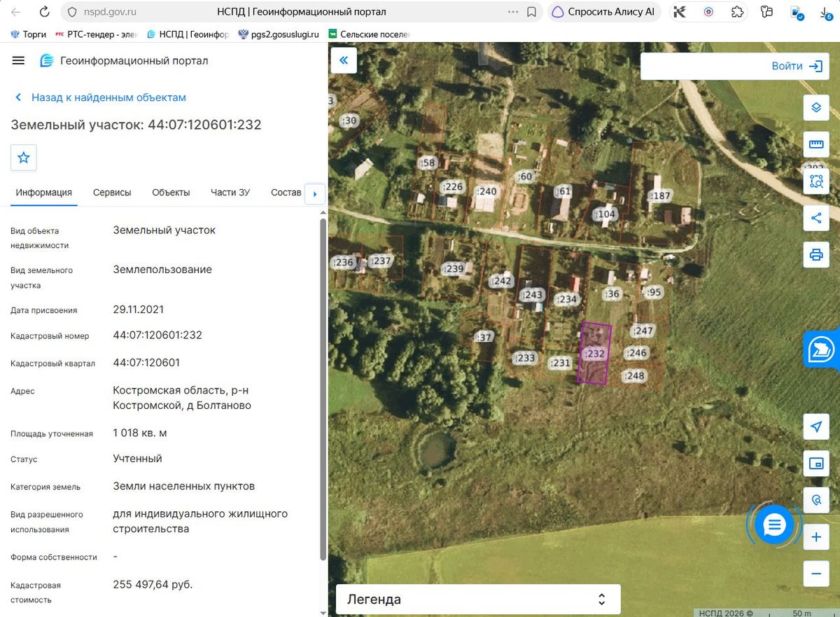
Task: Click the cadastral value 255 497,64 руб.
Action: (153, 585)
